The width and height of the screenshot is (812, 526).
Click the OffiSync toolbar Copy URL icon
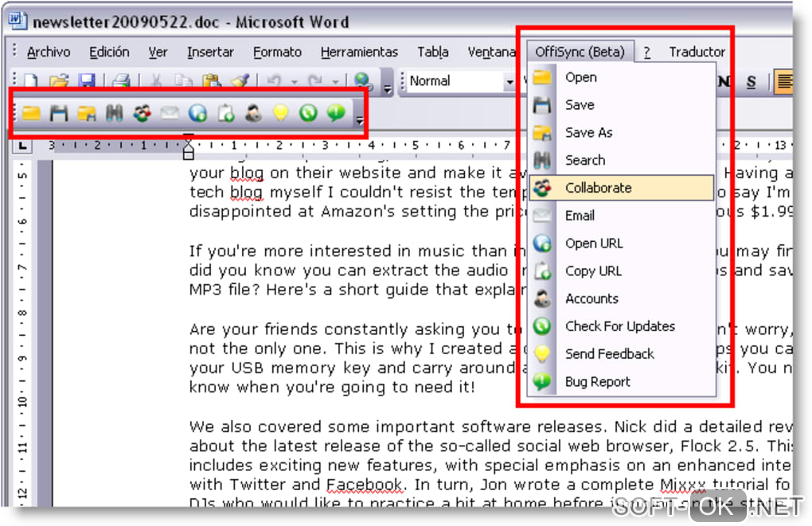[x=226, y=113]
